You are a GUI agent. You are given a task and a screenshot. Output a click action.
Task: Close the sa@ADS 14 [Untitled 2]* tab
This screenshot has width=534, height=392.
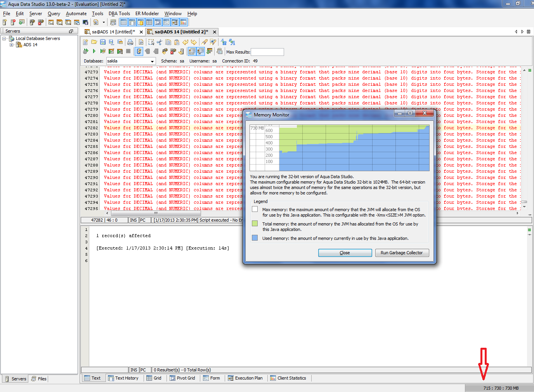[214, 32]
